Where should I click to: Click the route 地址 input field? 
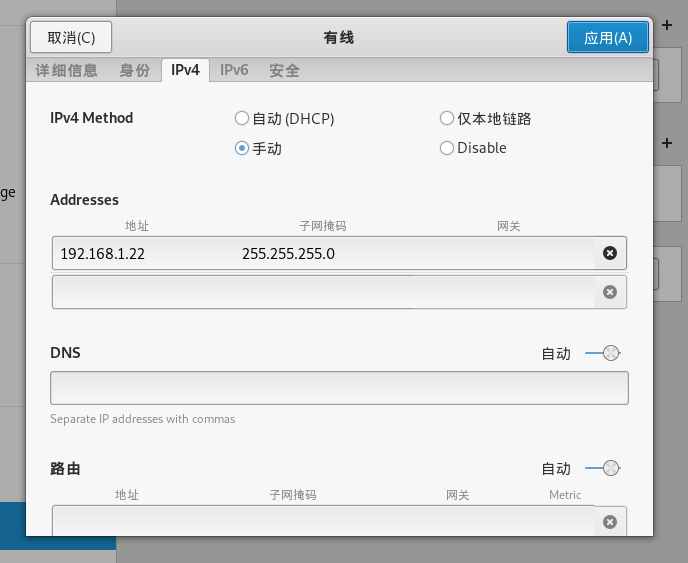click(x=127, y=521)
